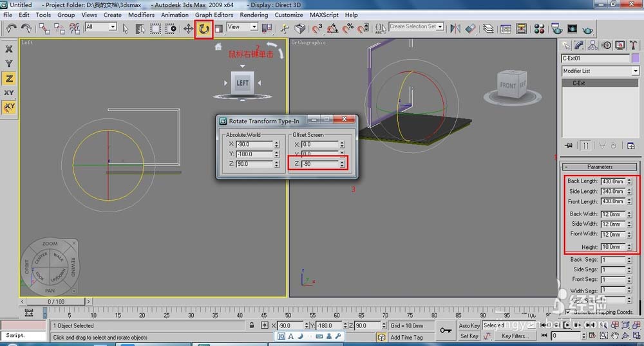Restrict to Y axis button
The image size is (644, 346).
tap(8, 64)
